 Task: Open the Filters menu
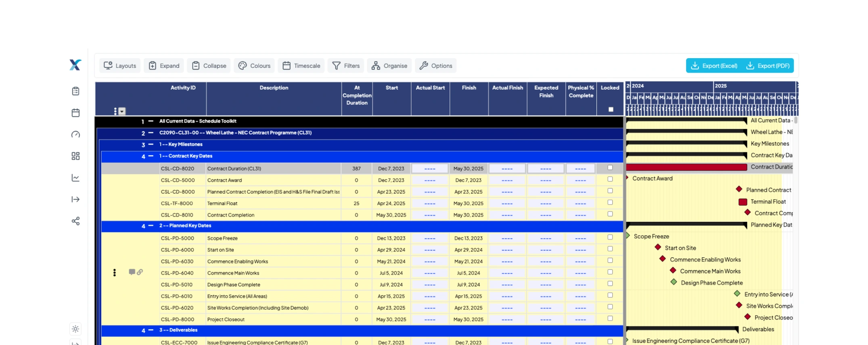pos(346,66)
